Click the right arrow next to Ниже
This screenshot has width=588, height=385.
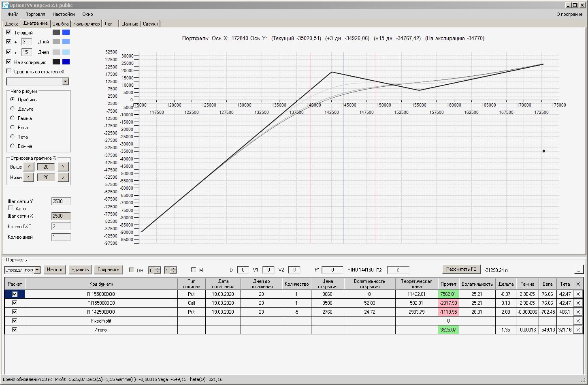[63, 178]
